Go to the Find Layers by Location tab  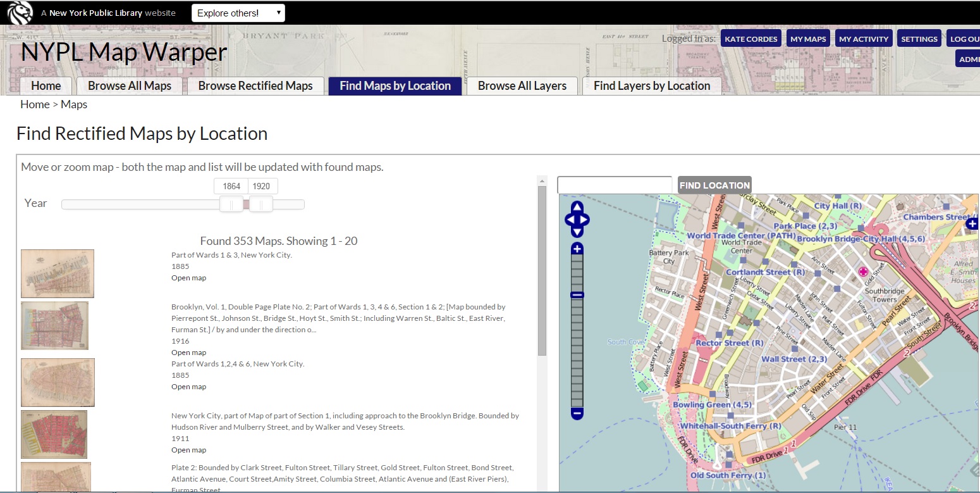pyautogui.click(x=652, y=86)
